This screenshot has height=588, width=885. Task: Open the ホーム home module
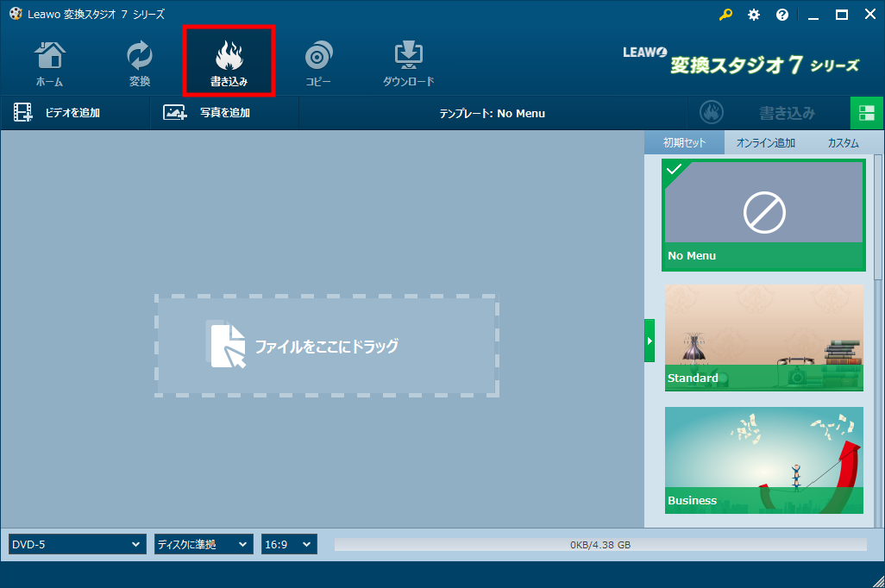tap(49, 64)
